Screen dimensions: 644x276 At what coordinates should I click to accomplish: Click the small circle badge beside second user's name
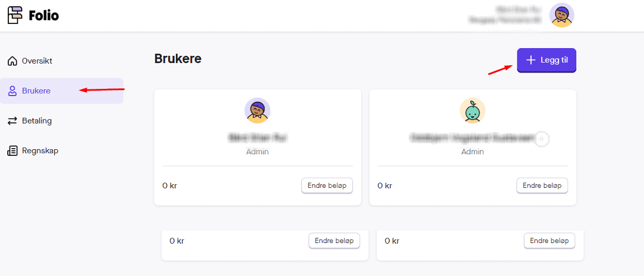[x=541, y=139]
